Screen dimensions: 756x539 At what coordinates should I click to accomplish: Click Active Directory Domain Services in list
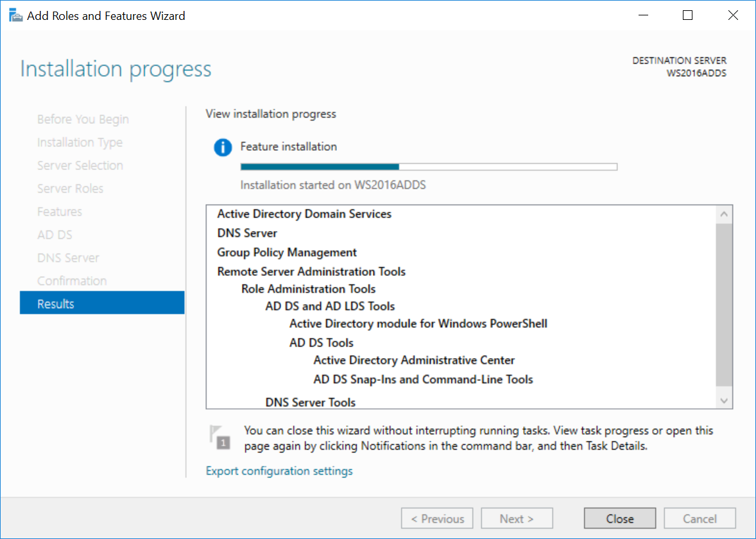tap(304, 214)
